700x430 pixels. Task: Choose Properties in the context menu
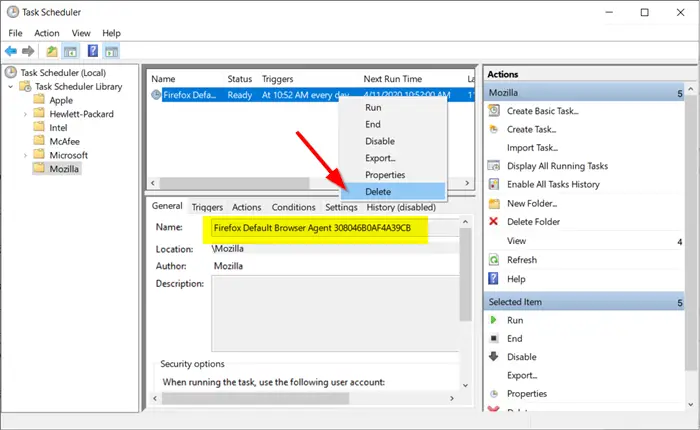click(x=393, y=175)
